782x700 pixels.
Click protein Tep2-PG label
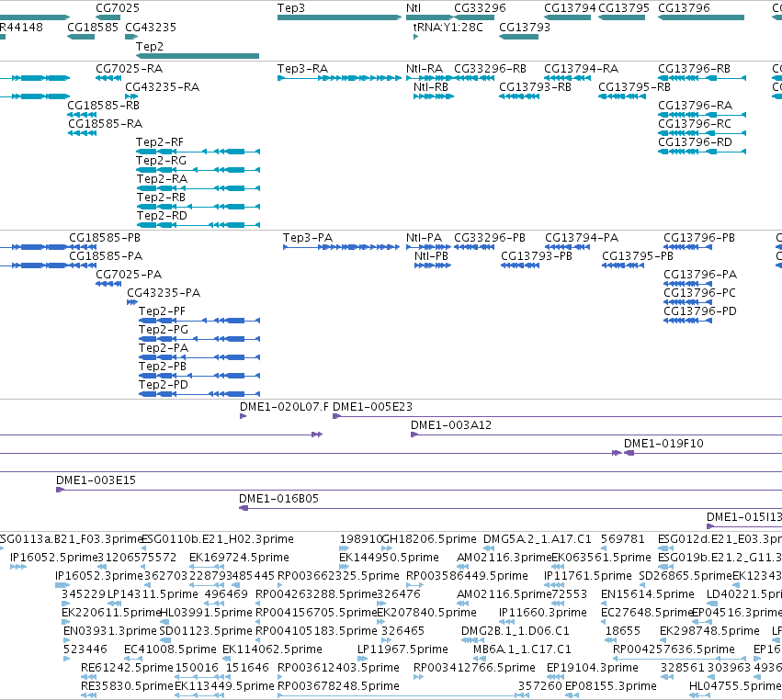point(164,330)
